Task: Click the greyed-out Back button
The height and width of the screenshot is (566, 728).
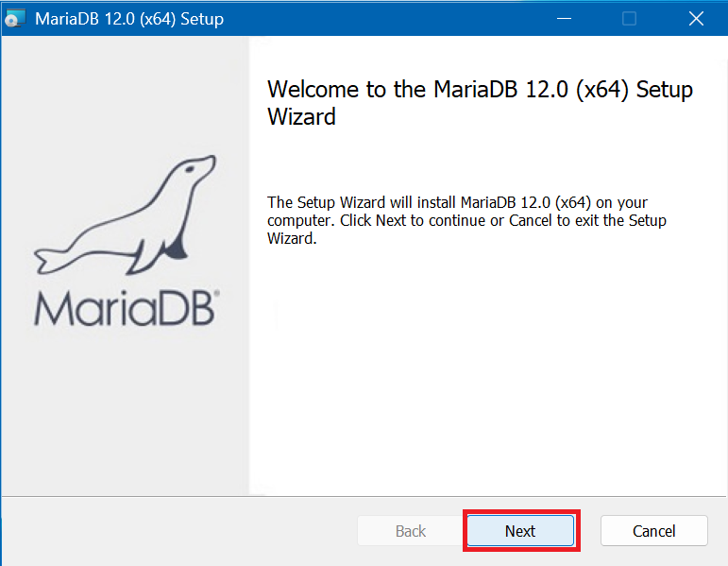Action: [410, 531]
